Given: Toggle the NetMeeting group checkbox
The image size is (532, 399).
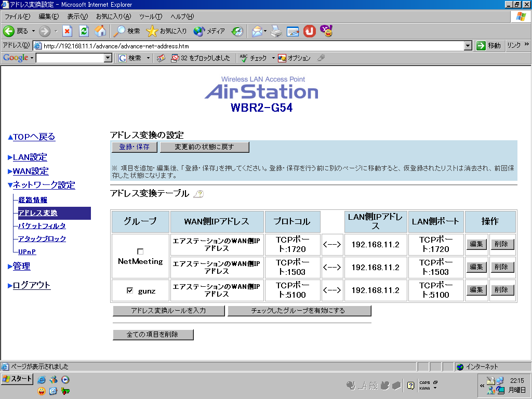Looking at the screenshot, I should tap(140, 251).
